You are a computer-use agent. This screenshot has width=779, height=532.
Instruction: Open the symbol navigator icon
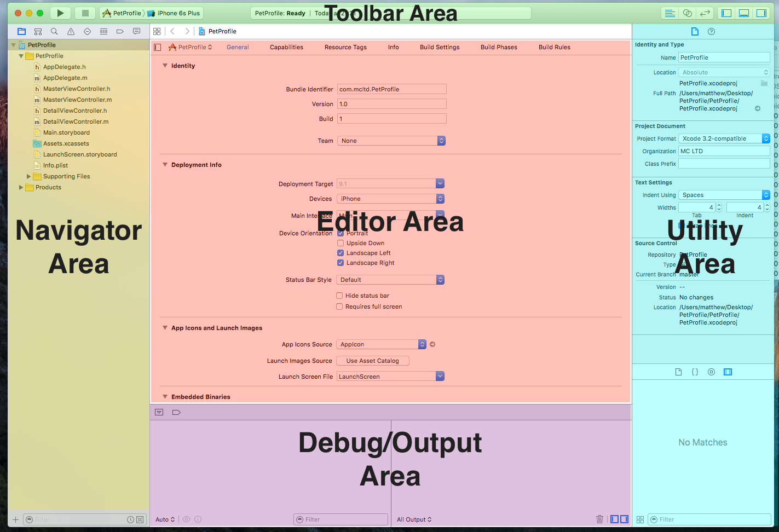[38, 32]
